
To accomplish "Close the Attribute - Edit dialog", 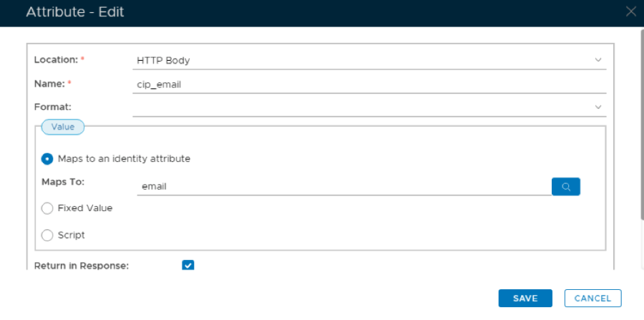I will [630, 11].
